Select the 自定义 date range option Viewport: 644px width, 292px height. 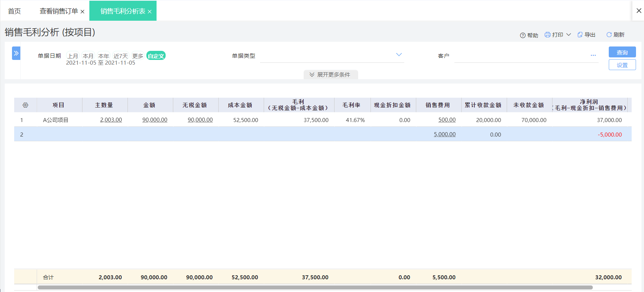pyautogui.click(x=156, y=56)
